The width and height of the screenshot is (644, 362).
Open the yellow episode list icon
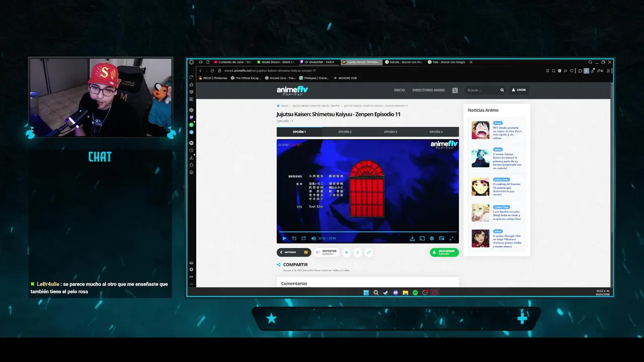click(305, 252)
